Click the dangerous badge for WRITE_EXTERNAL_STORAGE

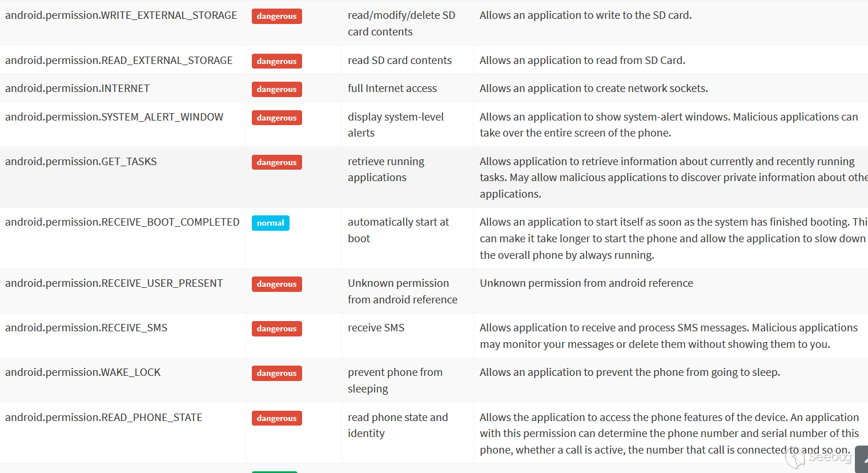(x=276, y=16)
